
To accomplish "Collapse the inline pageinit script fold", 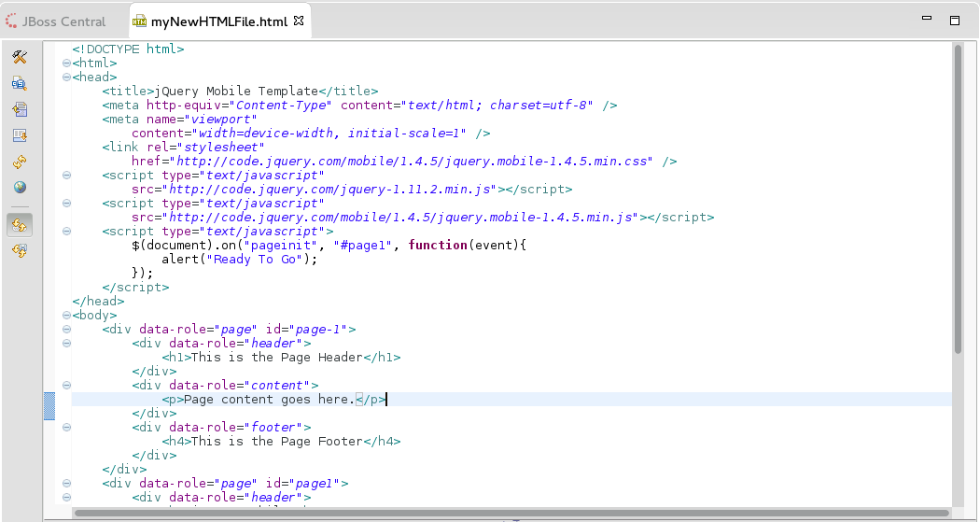I will click(x=66, y=232).
